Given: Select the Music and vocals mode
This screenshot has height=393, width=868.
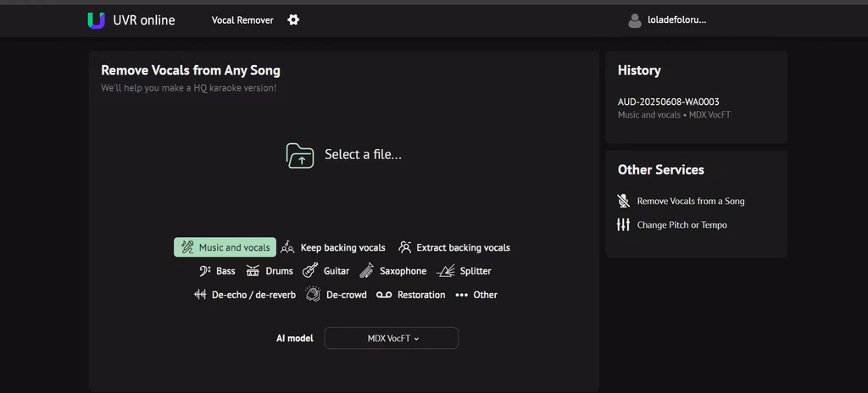Looking at the screenshot, I should (225, 247).
